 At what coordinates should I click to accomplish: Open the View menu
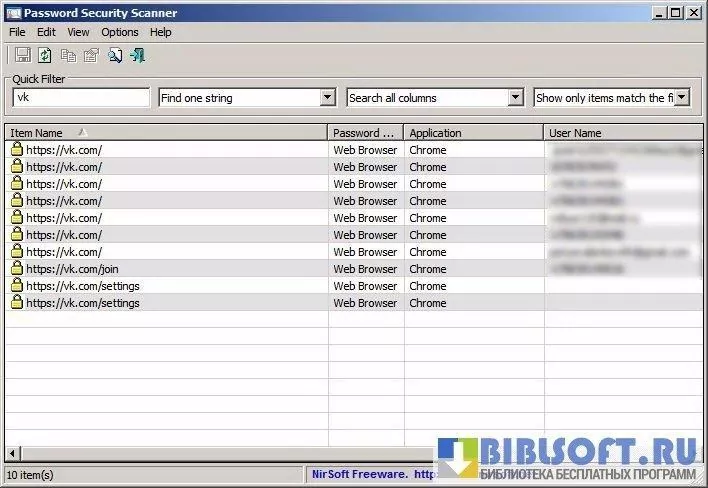pyautogui.click(x=78, y=32)
